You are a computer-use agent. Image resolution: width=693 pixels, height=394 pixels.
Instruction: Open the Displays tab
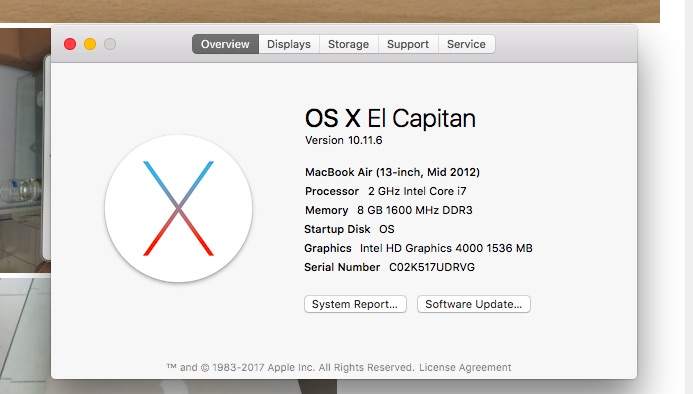tap(289, 44)
